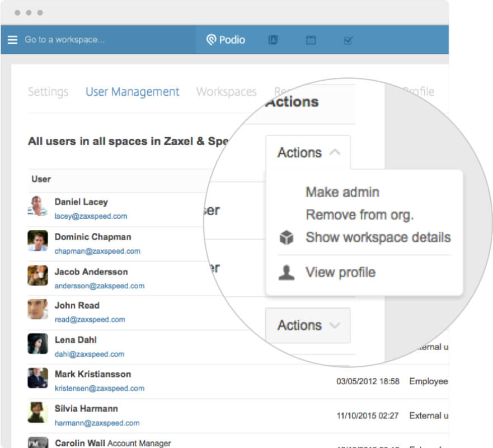The height and width of the screenshot is (448, 493).
Task: Open email harmann@zaxspeed.com
Action: tap(97, 423)
